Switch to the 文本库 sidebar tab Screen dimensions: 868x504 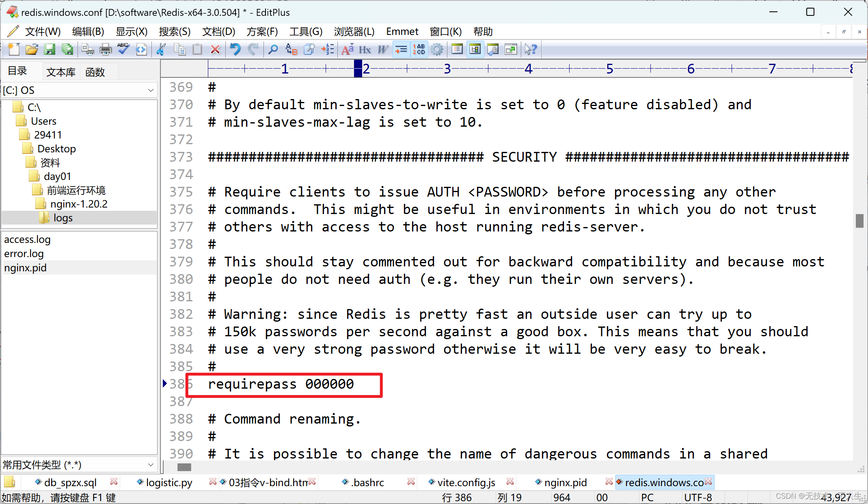point(61,72)
